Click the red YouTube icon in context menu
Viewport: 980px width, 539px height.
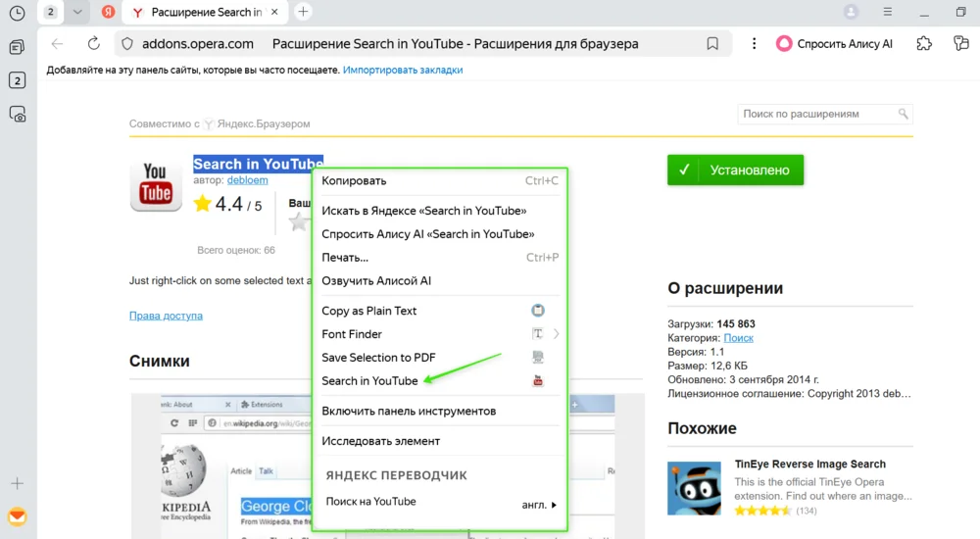(537, 381)
